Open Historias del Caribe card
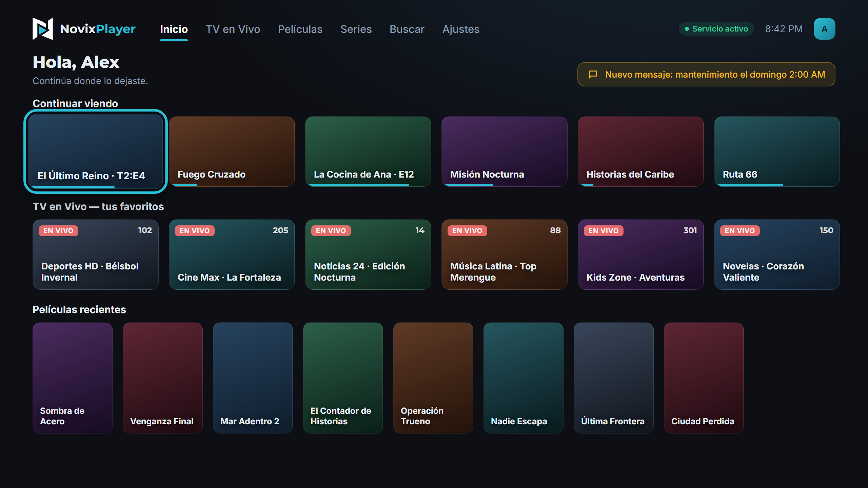Image resolution: width=868 pixels, height=488 pixels. 641,151
